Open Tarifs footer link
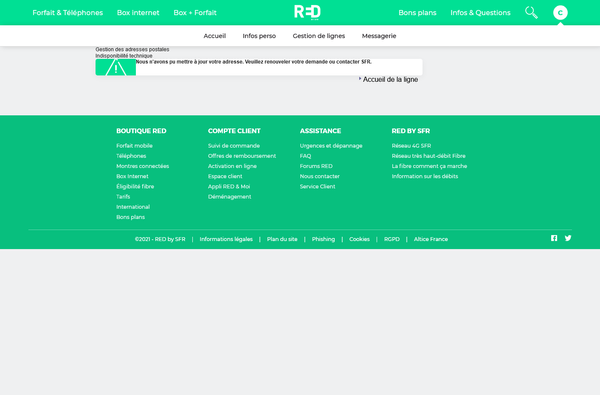Viewport: 600px width, 395px height. click(x=123, y=197)
